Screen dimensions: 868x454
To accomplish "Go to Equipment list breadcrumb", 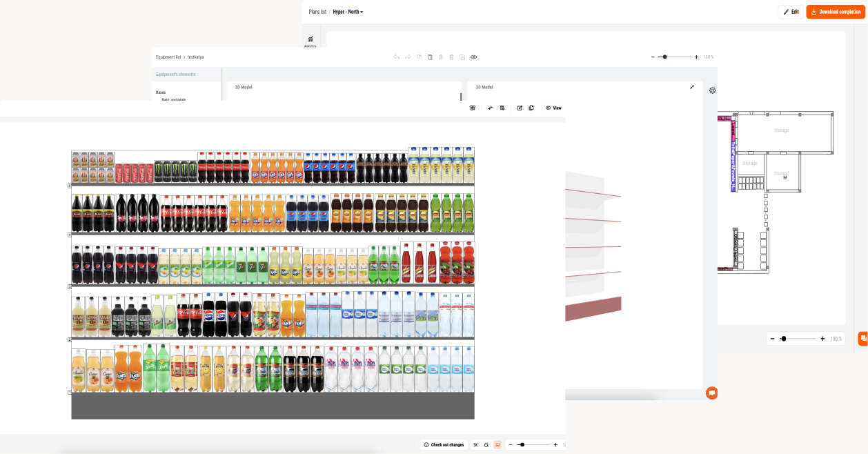I will pyautogui.click(x=168, y=57).
